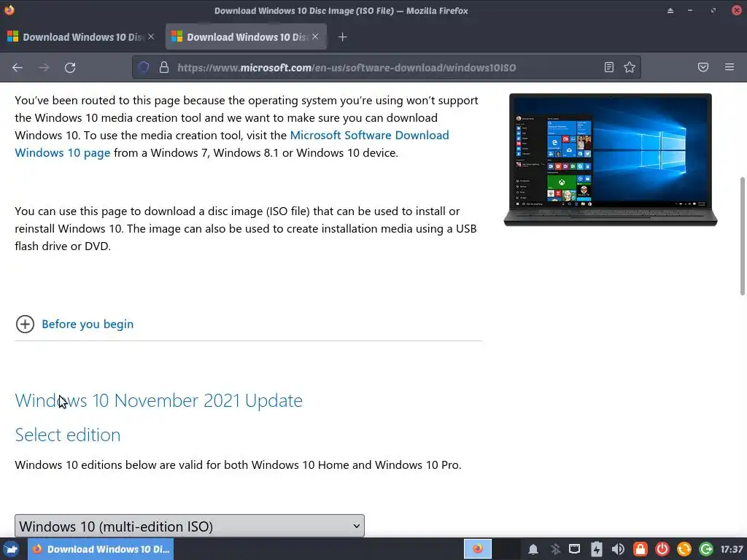Click the red power shutdown icon

[x=662, y=549]
